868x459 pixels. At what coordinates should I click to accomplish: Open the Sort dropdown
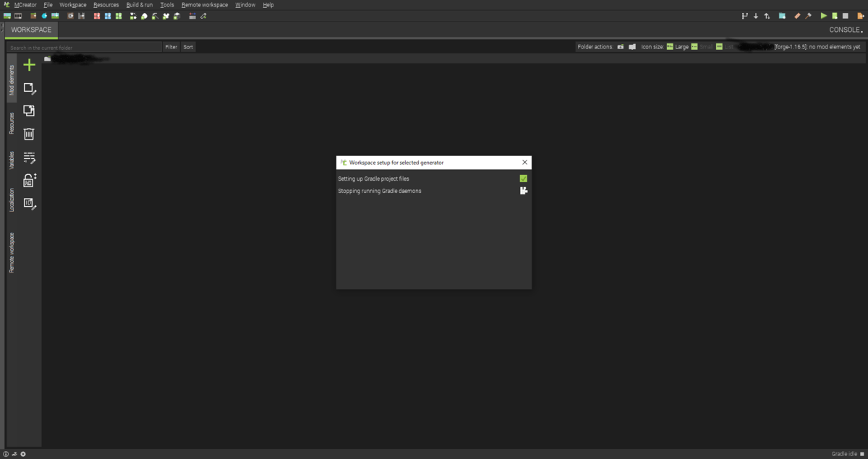pos(188,47)
